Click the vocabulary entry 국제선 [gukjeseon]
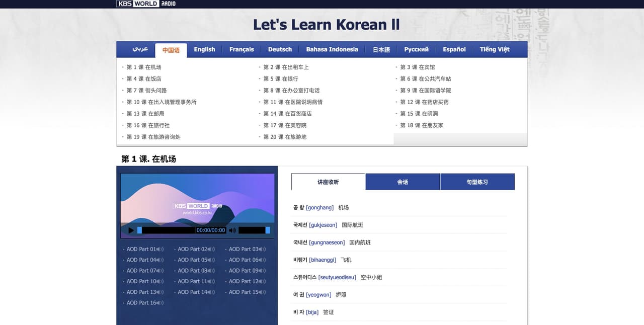 click(328, 225)
